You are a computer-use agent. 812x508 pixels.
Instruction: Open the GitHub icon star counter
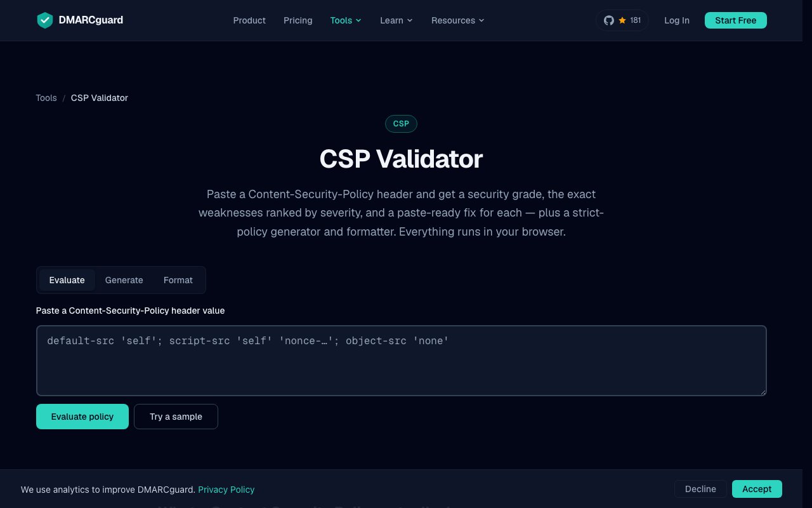[622, 20]
